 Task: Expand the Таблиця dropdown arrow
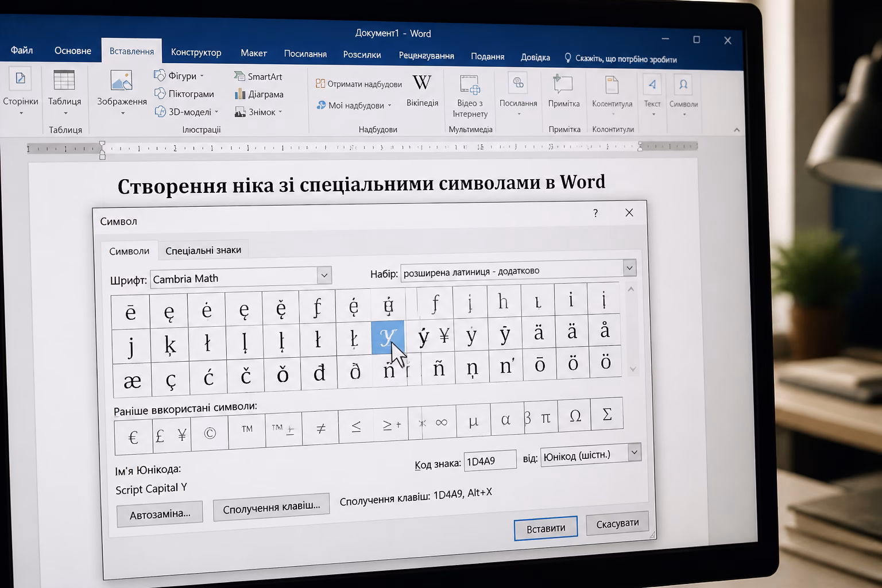click(x=65, y=113)
